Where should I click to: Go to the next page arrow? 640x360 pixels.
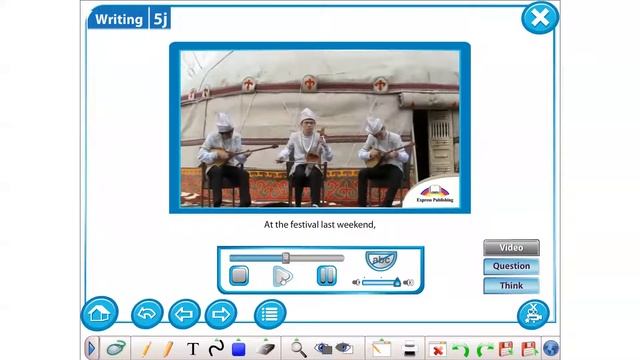[221, 314]
